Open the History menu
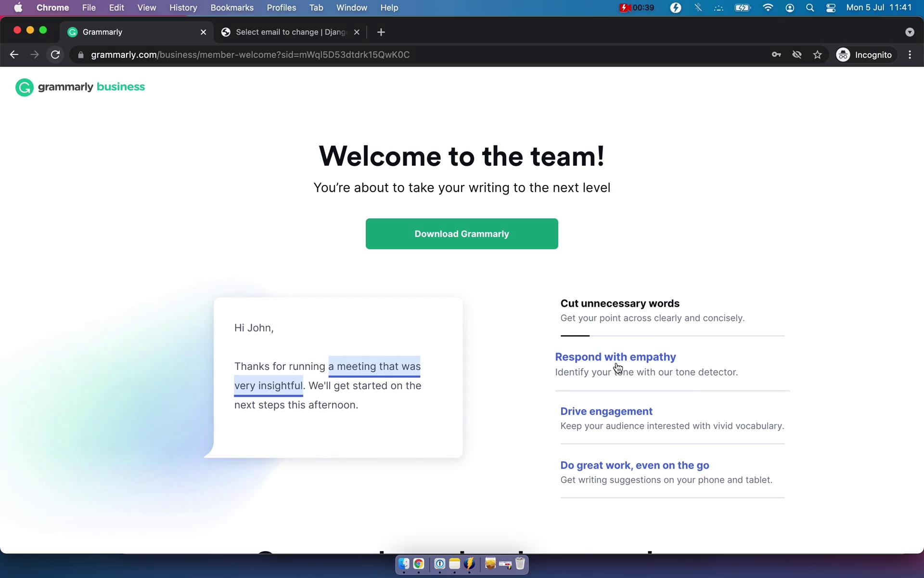Image resolution: width=924 pixels, height=578 pixels. (x=183, y=8)
